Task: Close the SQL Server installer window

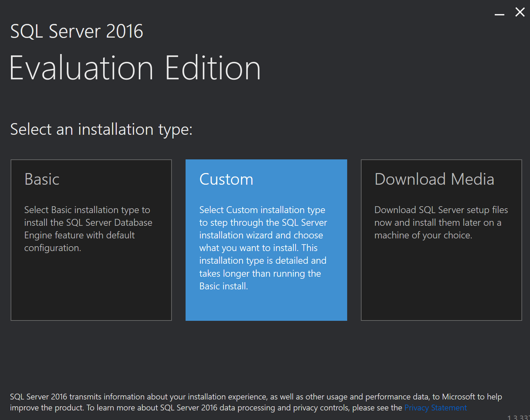Action: (520, 12)
